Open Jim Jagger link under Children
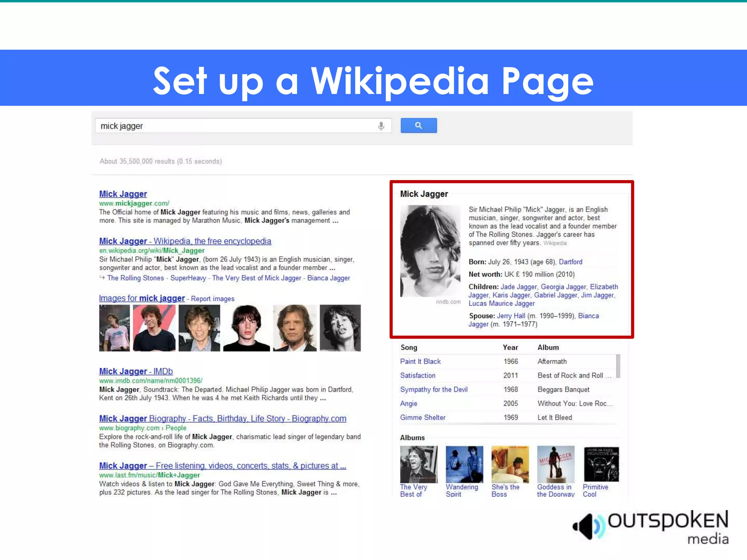This screenshot has width=747, height=560. (x=597, y=295)
